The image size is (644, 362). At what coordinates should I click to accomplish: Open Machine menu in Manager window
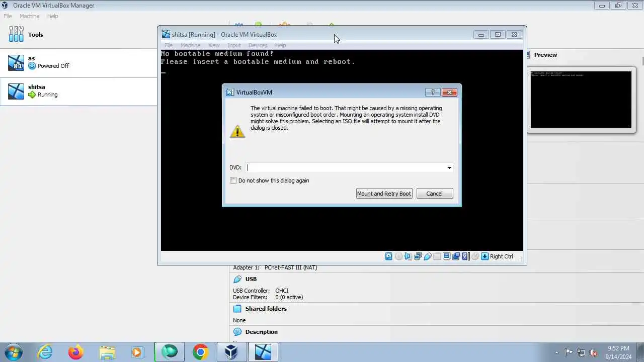(29, 16)
